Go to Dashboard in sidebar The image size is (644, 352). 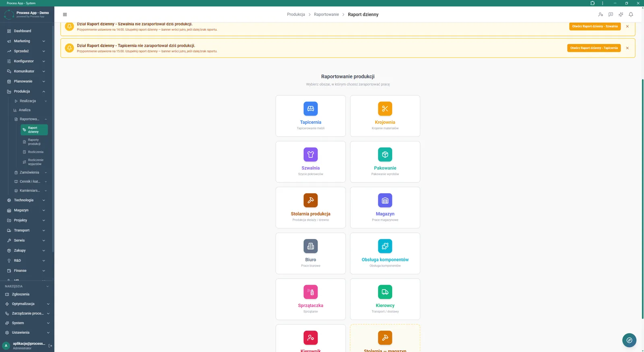point(27,31)
